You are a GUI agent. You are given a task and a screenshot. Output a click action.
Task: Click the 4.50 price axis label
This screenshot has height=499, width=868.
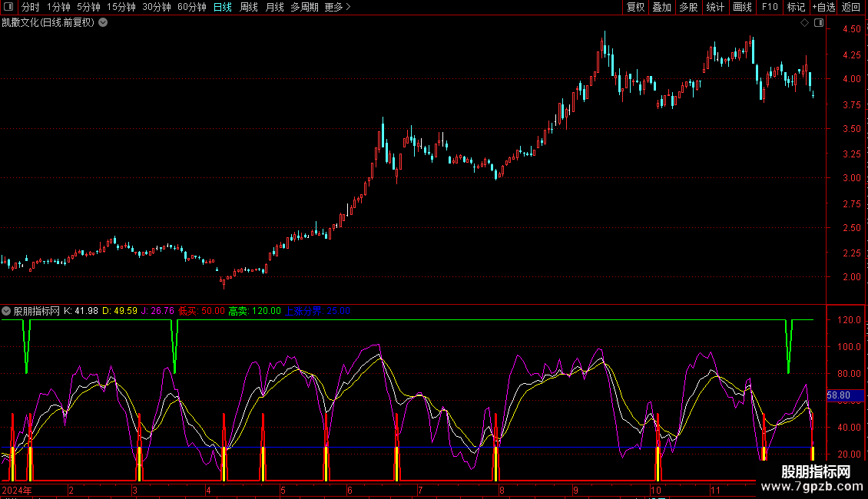coord(851,29)
